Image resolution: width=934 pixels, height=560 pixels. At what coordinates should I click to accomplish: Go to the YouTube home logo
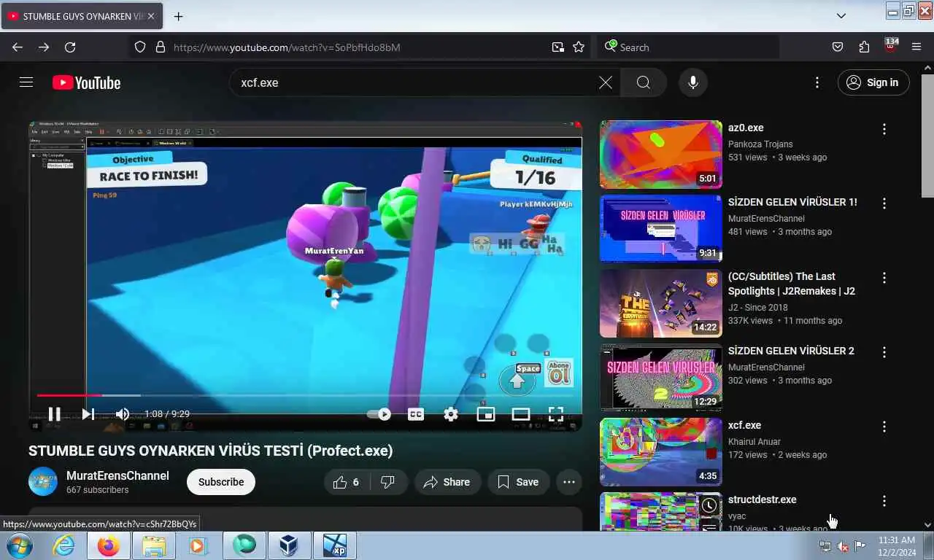[x=86, y=83]
